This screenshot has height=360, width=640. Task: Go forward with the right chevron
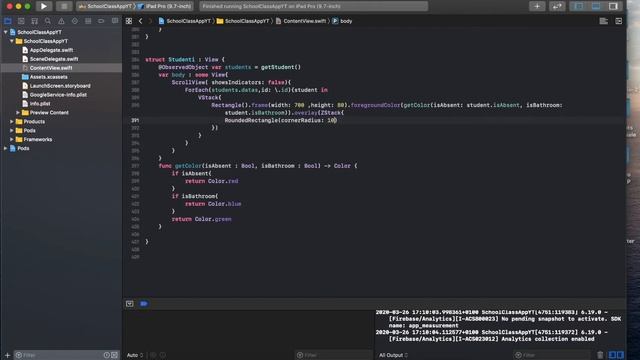coord(150,21)
